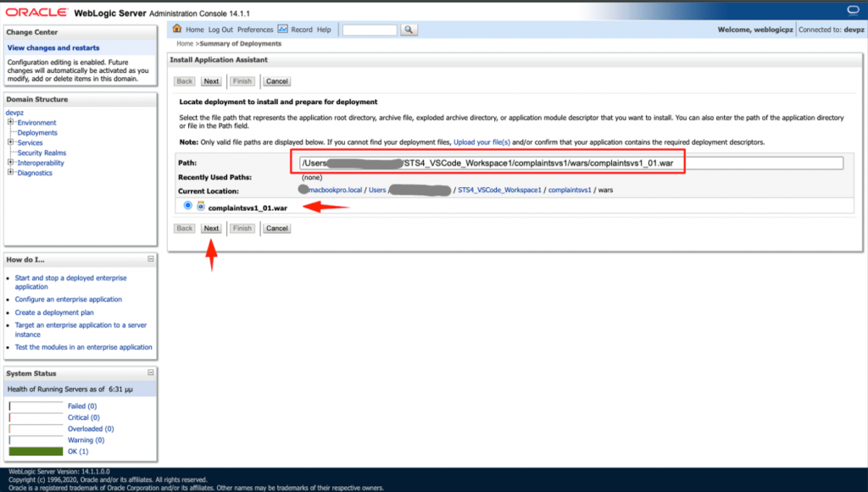Image resolution: width=868 pixels, height=492 pixels.
Task: Open Start and stop a deployed enterprise application
Action: coord(71,283)
